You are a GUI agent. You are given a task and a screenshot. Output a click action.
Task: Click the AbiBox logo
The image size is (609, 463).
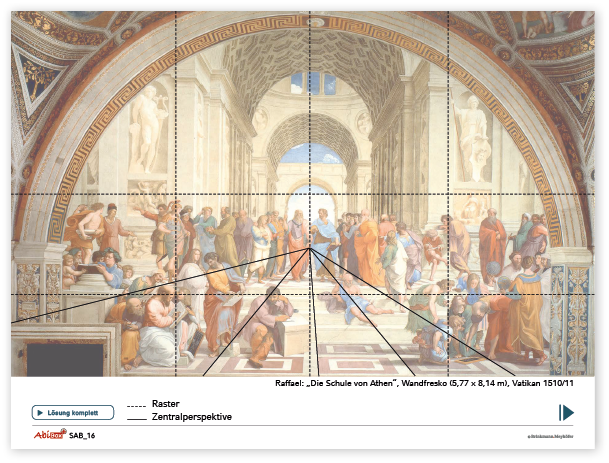tap(50, 435)
